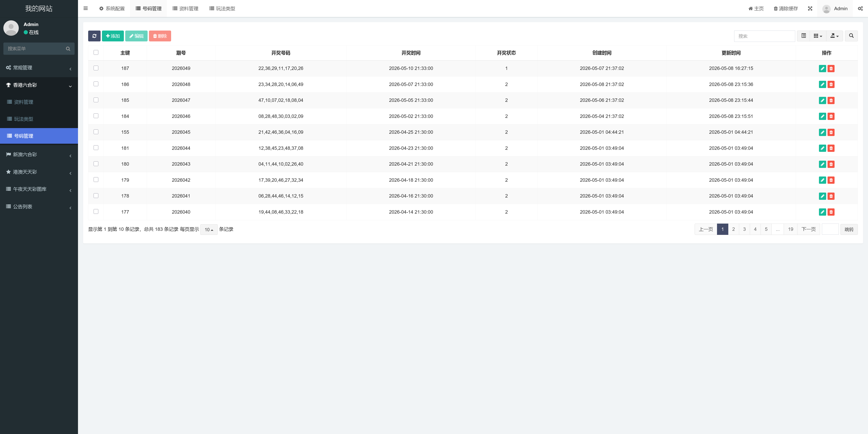The height and width of the screenshot is (434, 868).
Task: Edit row with 主键 187
Action: [x=823, y=69]
